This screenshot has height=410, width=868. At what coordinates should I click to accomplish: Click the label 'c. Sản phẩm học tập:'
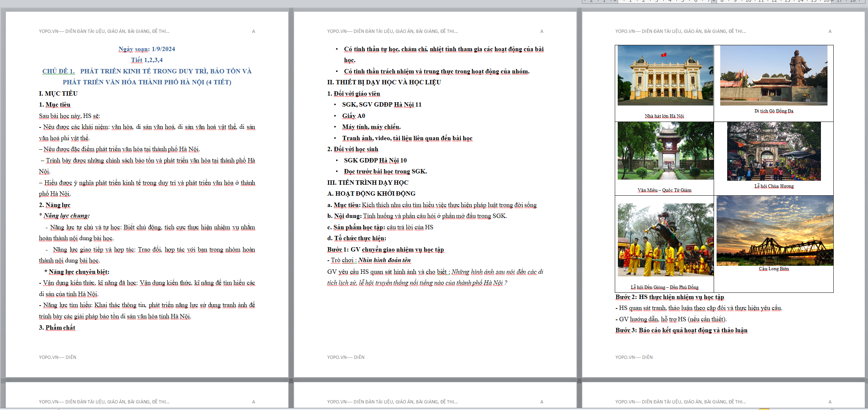(x=356, y=227)
